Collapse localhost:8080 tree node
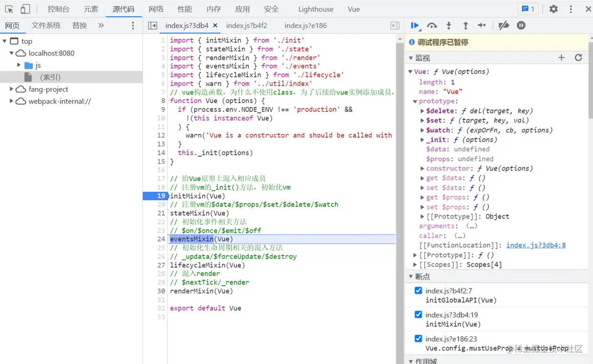 pos(11,54)
